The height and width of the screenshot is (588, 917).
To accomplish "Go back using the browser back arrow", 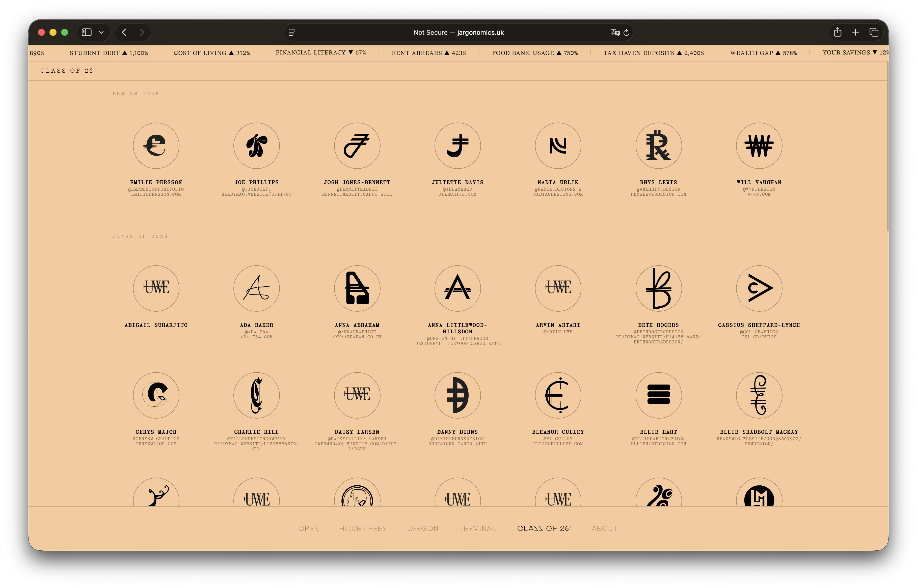I will (124, 33).
